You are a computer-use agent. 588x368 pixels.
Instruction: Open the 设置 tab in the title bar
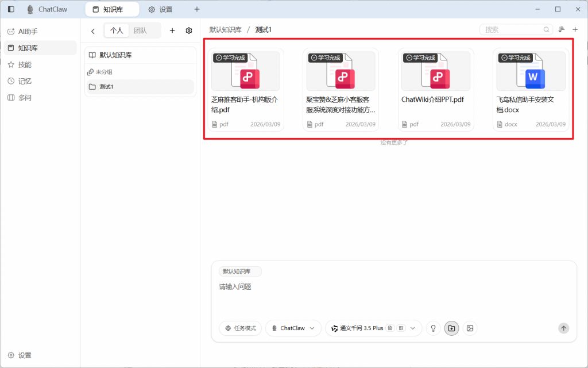coord(160,9)
